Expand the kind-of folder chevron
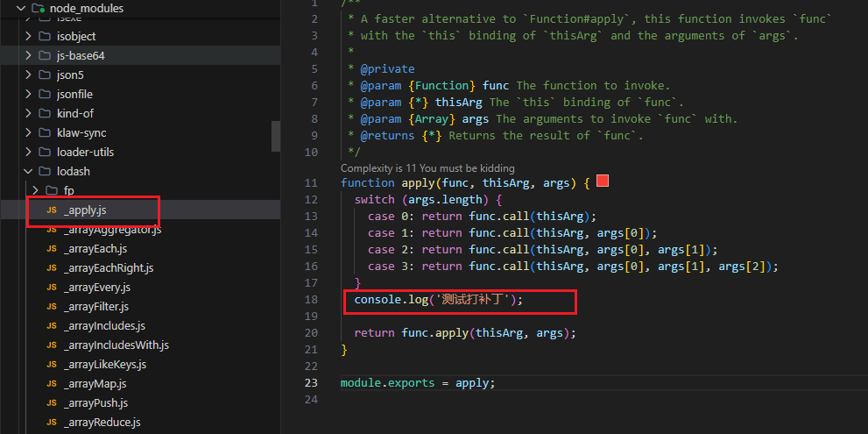The image size is (868, 434). [28, 113]
